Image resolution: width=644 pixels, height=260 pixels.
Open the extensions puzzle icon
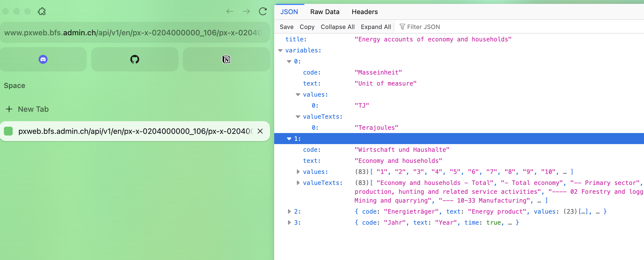pos(42,11)
